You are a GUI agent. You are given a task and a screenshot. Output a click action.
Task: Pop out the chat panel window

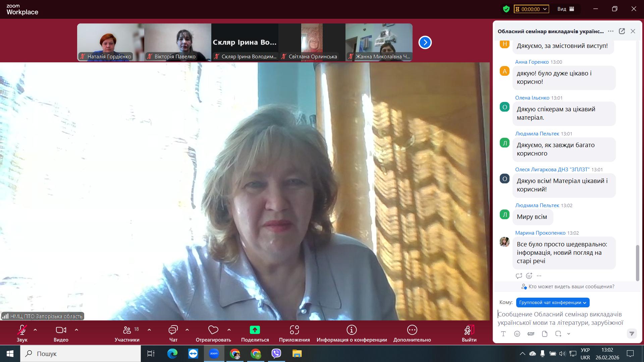pyautogui.click(x=622, y=31)
